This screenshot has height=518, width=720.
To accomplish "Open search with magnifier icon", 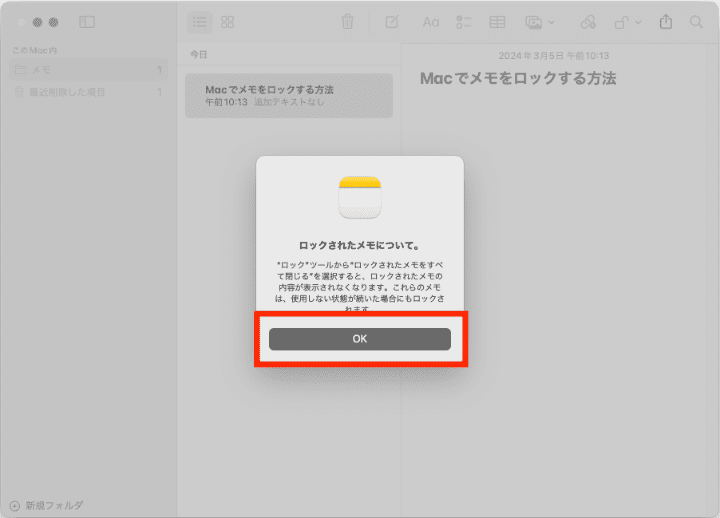I will coord(696,22).
